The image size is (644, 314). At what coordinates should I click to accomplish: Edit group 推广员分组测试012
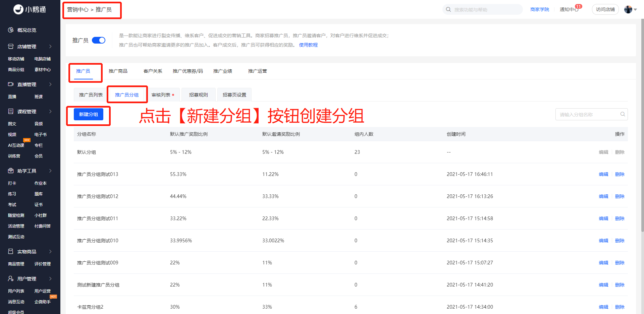coord(603,196)
